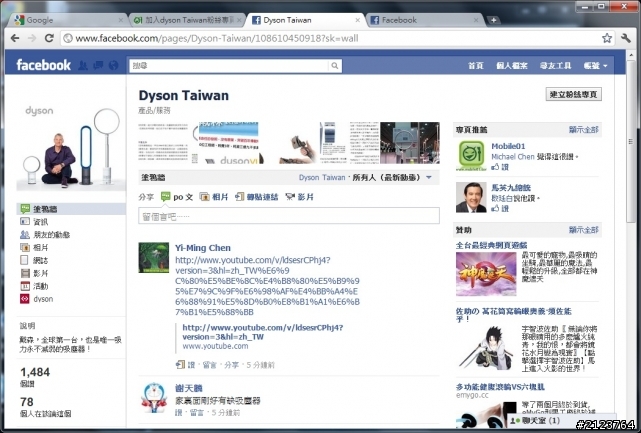Click the wall speech bubble icon in sidebar

coord(25,209)
